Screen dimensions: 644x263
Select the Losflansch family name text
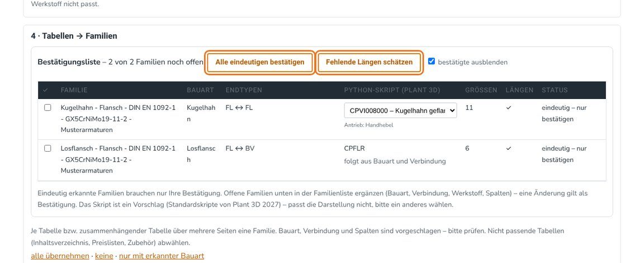pos(119,159)
